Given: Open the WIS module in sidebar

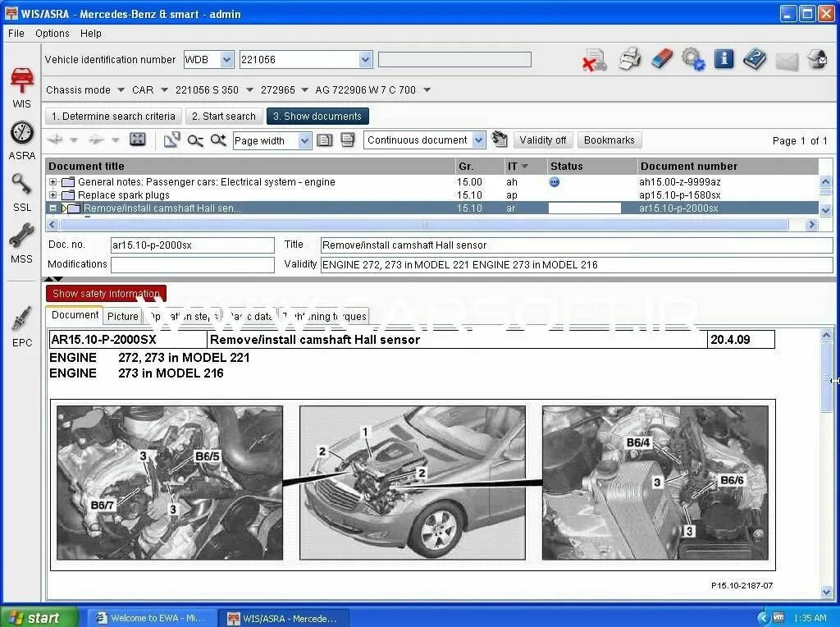Looking at the screenshot, I should click(21, 87).
